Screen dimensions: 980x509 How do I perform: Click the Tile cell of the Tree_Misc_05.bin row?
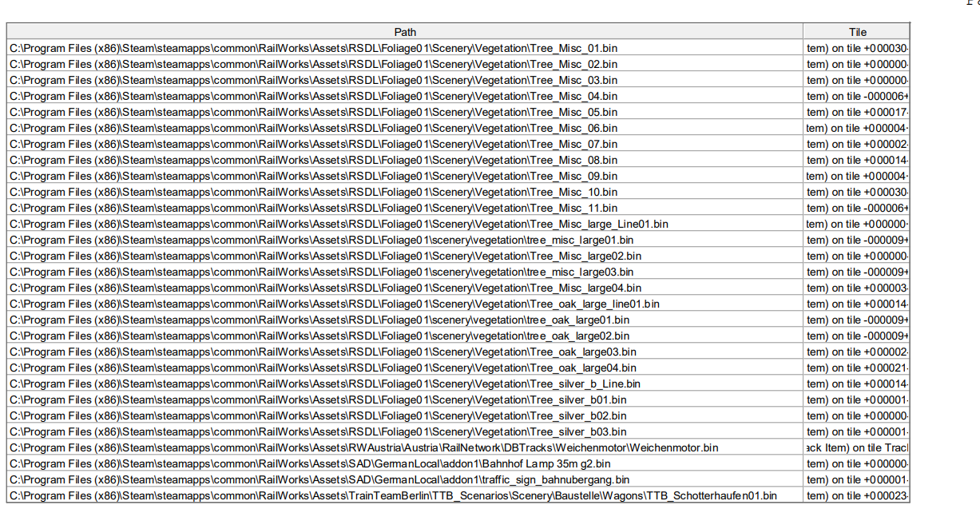point(857,112)
